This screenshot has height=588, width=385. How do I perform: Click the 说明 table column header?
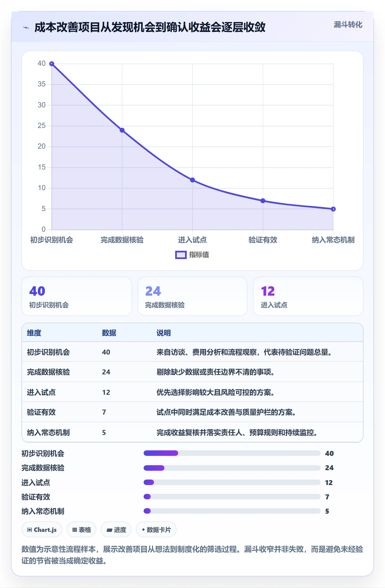click(x=164, y=333)
